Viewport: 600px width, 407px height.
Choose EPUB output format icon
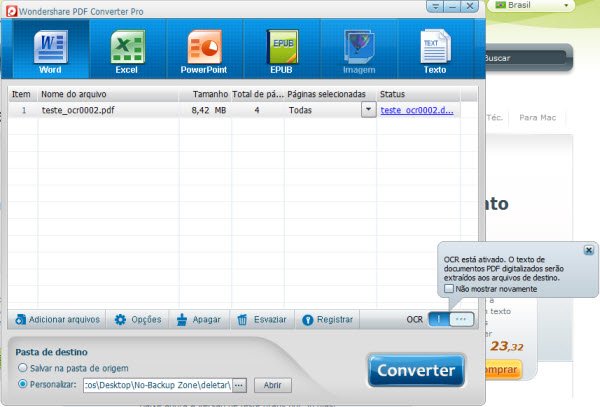(282, 50)
